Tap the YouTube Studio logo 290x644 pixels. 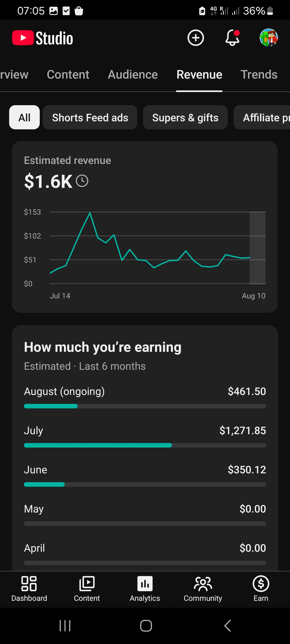click(x=43, y=38)
